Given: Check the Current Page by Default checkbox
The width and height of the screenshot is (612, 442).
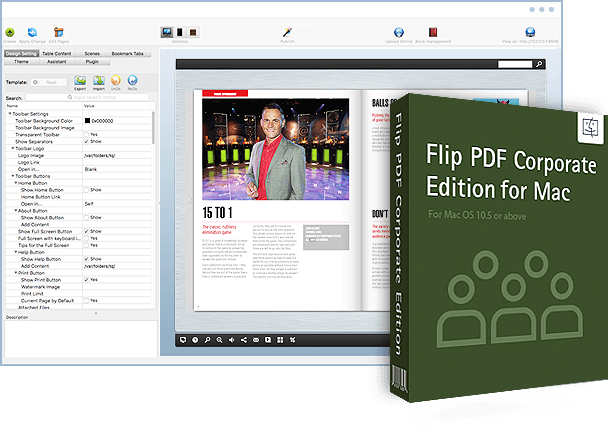Looking at the screenshot, I should click(x=86, y=300).
